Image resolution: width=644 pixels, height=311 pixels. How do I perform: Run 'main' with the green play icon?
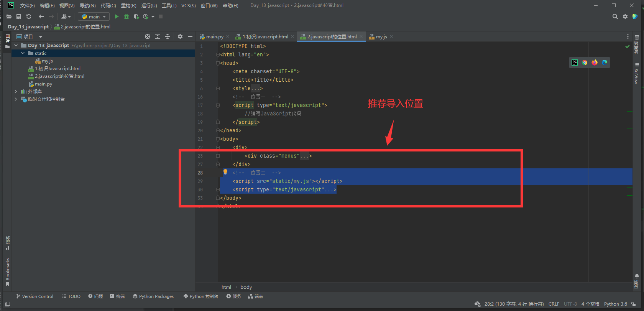[x=117, y=16]
